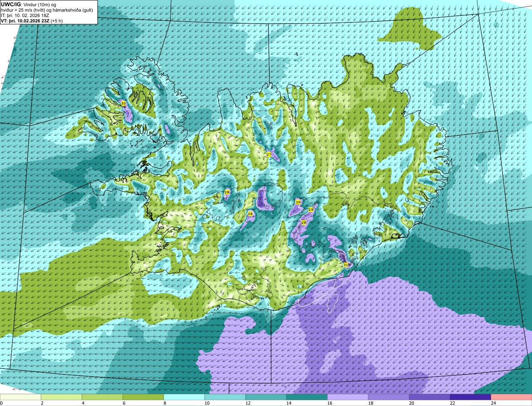Select the light cyan 8–10 m/s legend swatch
532x406 pixels.
point(185,397)
